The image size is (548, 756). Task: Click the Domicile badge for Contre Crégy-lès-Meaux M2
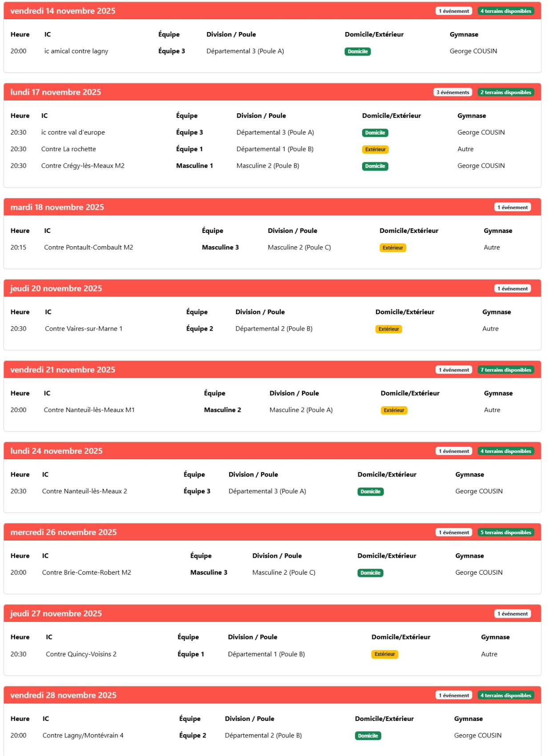(375, 166)
